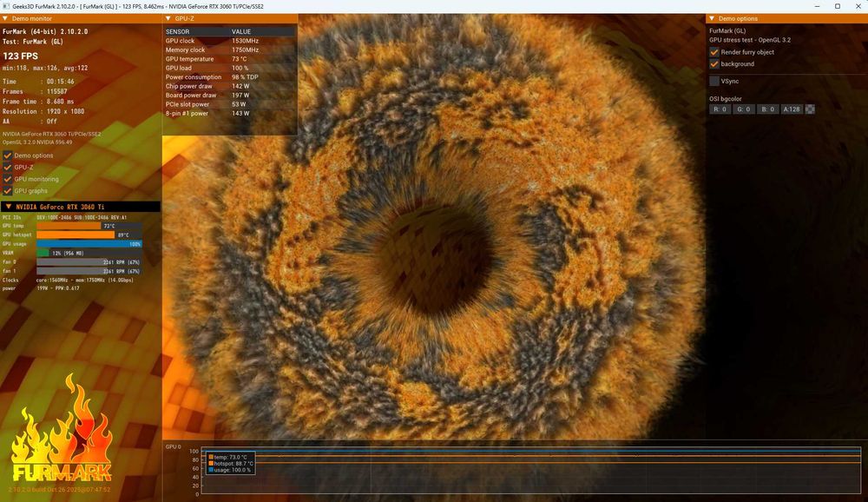
Task: Collapse the Demo monitor panel
Action: click(5, 18)
